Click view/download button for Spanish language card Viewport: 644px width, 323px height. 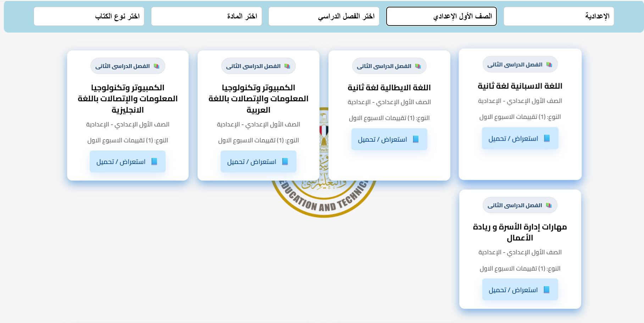[520, 138]
